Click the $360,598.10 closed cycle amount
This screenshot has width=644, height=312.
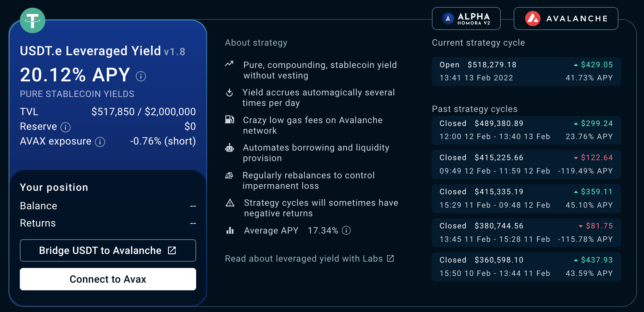tap(499, 260)
